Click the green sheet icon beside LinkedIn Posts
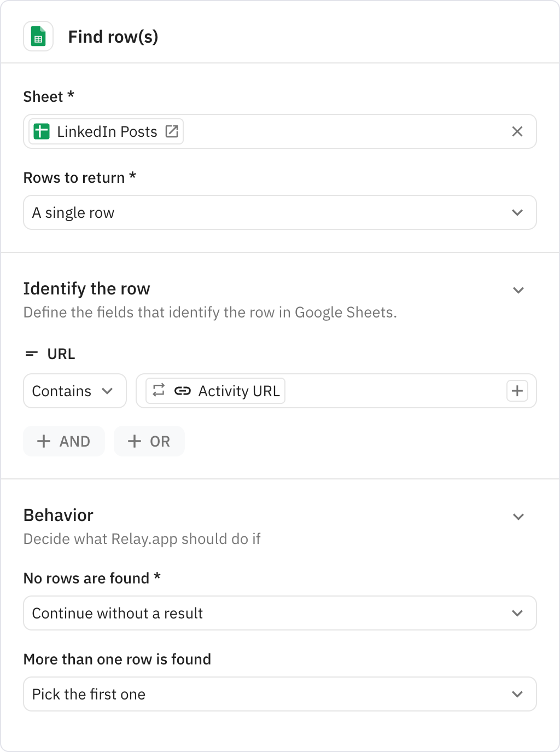The image size is (560, 752). [42, 131]
